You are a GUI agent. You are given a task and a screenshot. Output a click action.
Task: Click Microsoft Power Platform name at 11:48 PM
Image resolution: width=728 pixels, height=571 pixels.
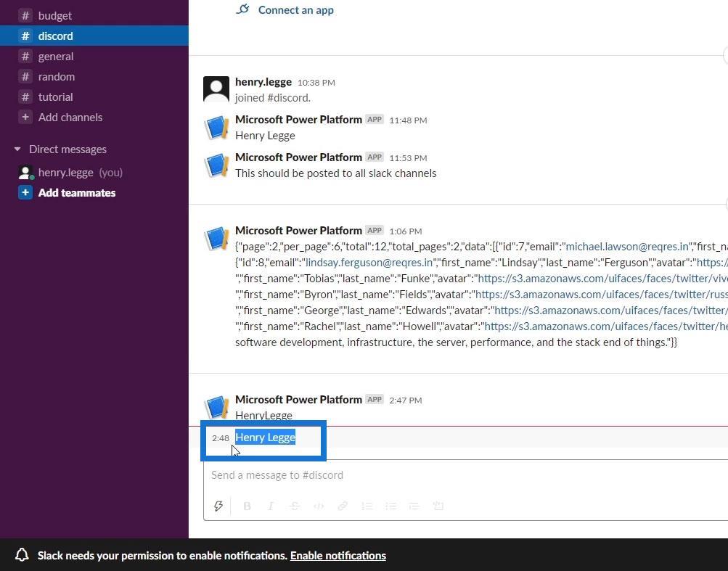pyautogui.click(x=298, y=119)
